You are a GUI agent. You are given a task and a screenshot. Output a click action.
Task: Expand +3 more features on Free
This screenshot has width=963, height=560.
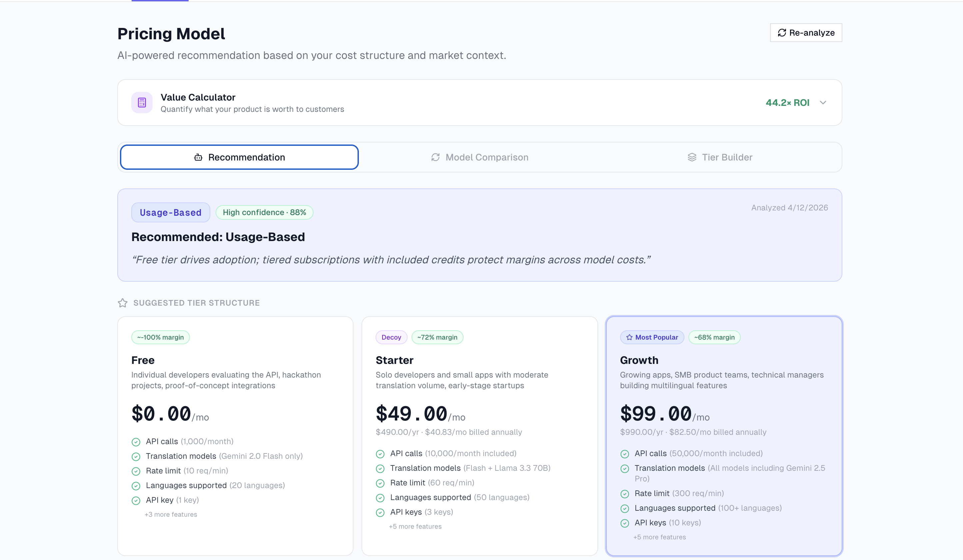click(171, 514)
